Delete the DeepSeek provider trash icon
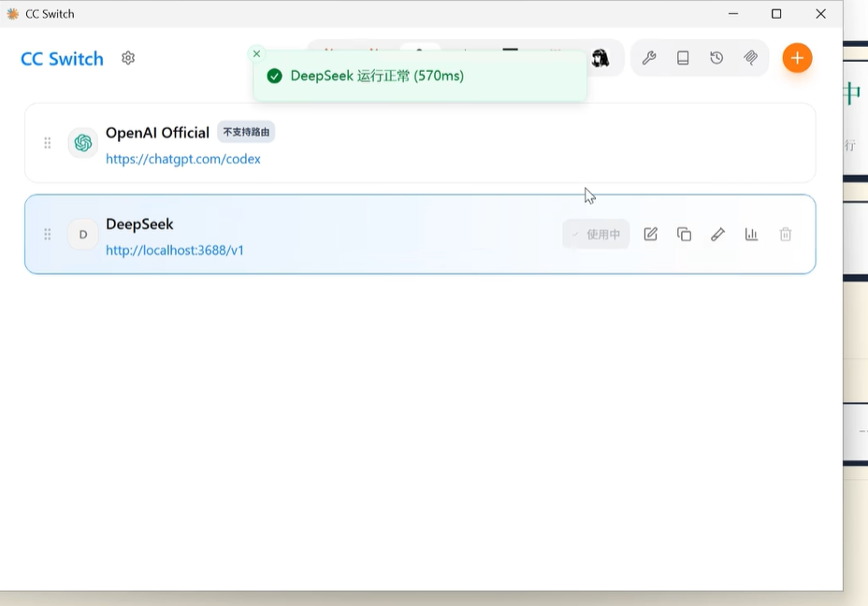The height and width of the screenshot is (606, 868). (x=786, y=234)
